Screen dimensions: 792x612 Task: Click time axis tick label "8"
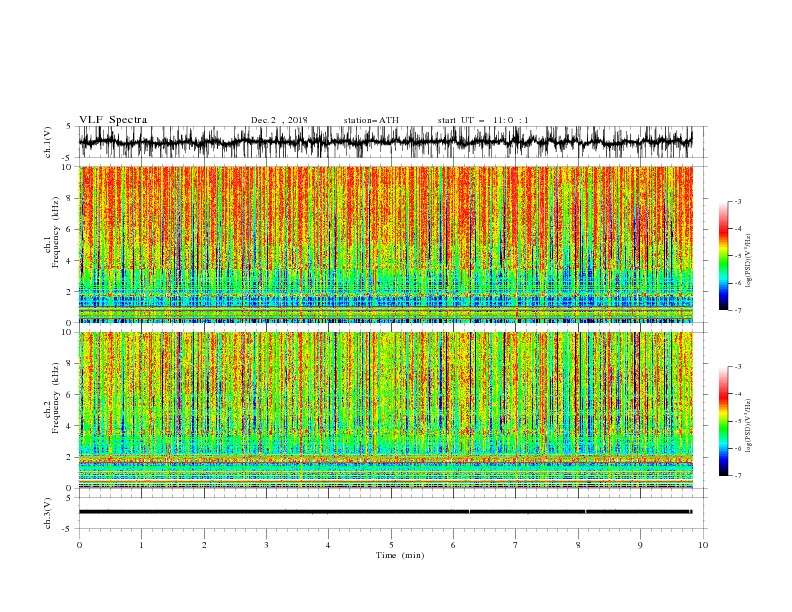578,545
